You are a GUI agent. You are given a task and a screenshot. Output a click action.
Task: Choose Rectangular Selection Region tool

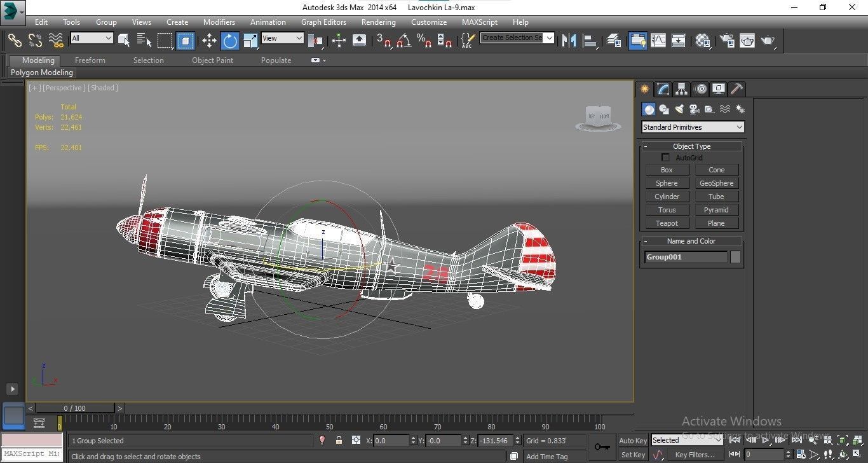pos(165,41)
